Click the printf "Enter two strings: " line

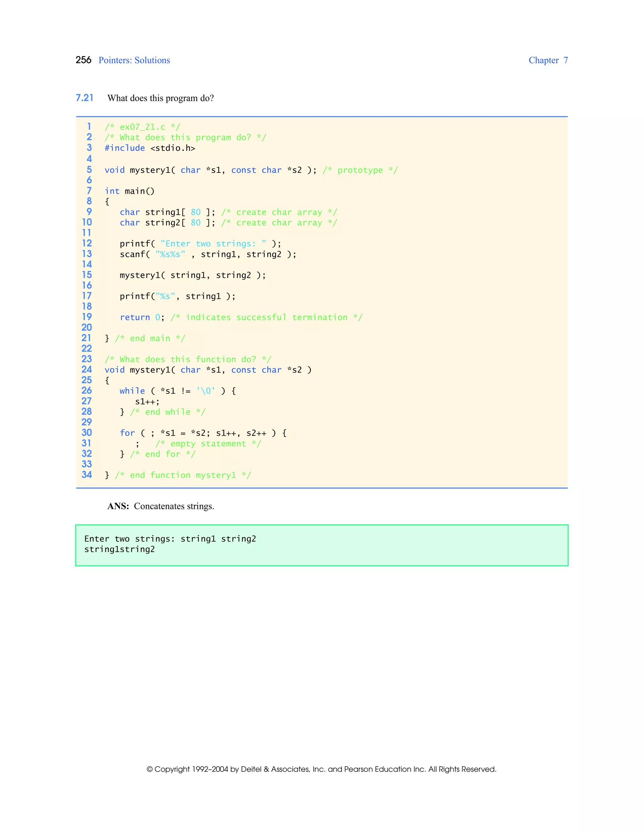click(x=201, y=244)
